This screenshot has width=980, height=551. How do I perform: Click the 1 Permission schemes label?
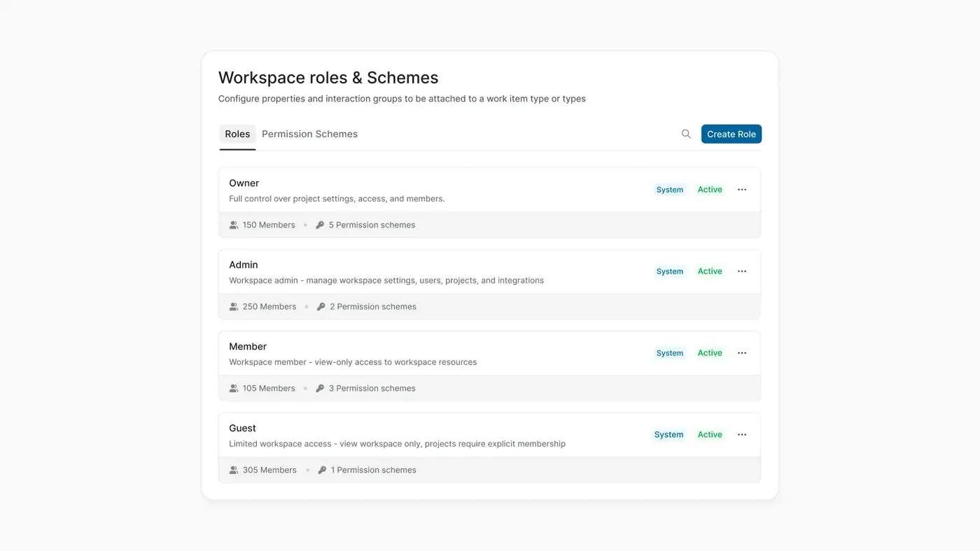point(374,470)
